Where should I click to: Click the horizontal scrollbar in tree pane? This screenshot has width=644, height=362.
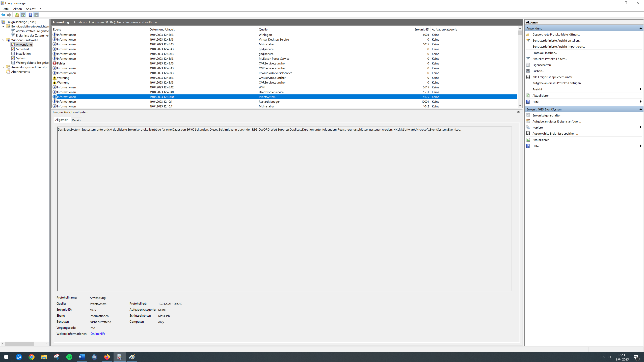19,344
